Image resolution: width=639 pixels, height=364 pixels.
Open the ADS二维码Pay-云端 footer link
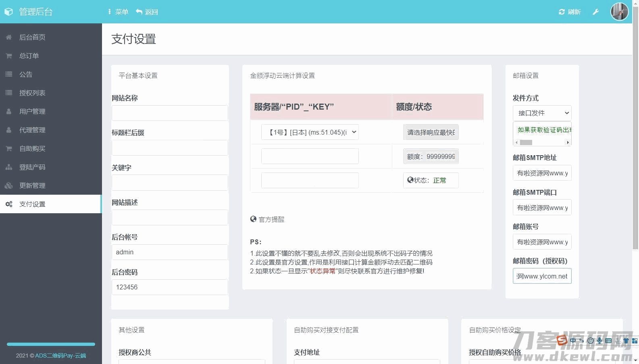(60, 356)
